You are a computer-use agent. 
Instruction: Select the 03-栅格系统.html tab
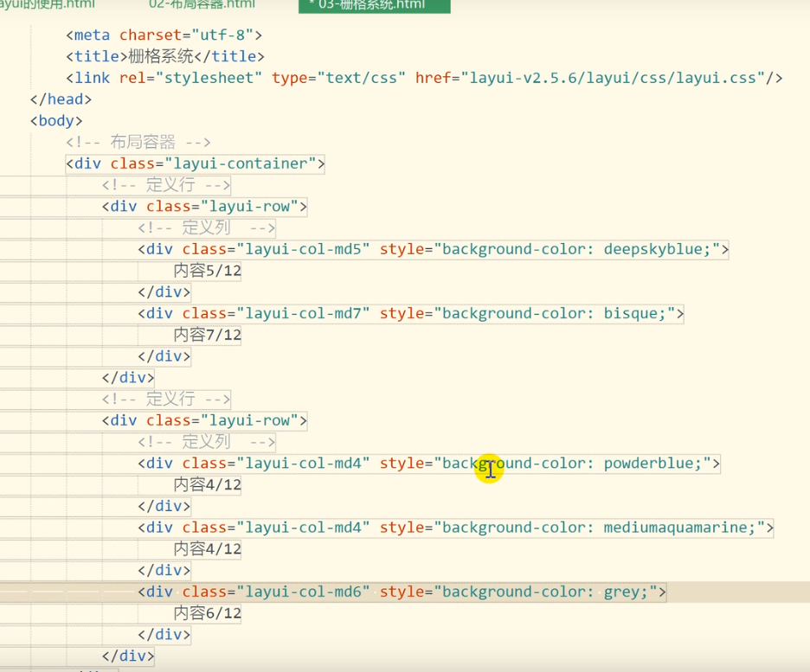375,6
